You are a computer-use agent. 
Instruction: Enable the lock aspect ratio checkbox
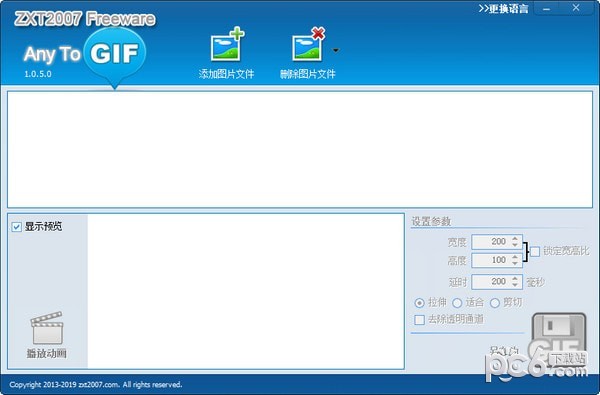(x=535, y=251)
